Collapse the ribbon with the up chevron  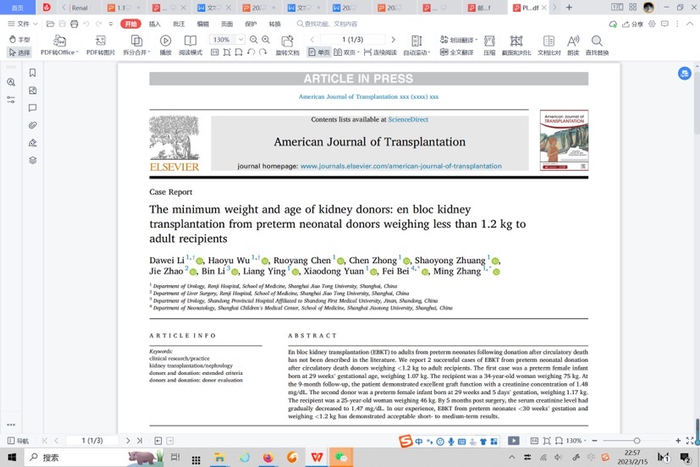690,24
